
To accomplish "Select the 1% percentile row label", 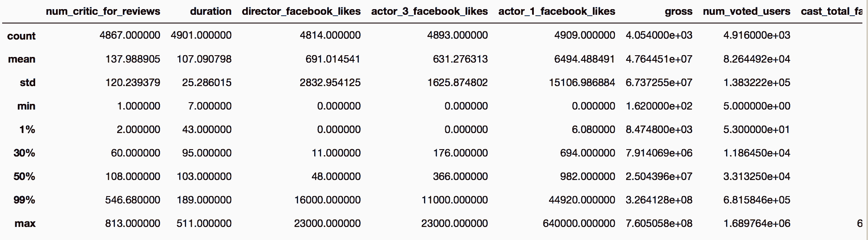I will click(x=27, y=130).
